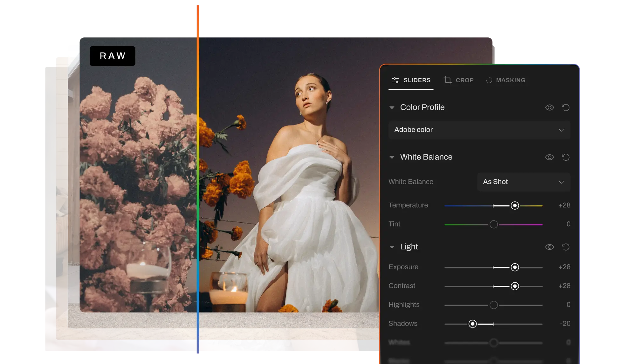Collapse the White Balance section

(392, 157)
